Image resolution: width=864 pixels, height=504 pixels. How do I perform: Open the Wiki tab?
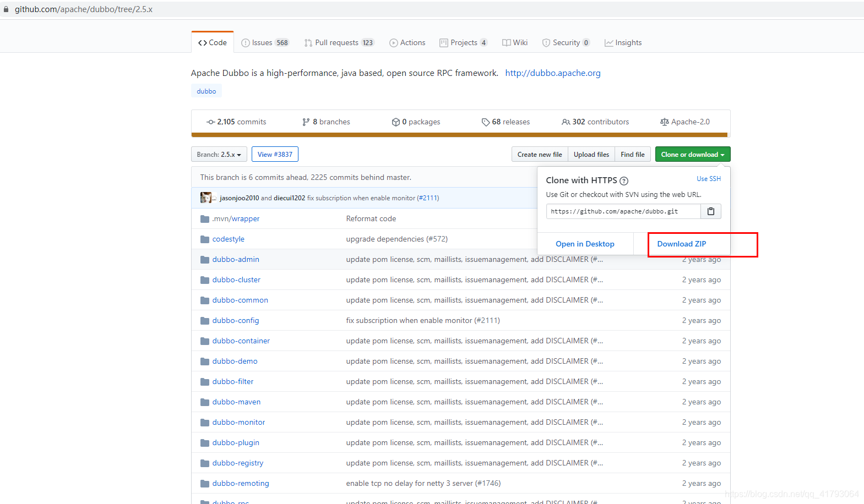coord(515,42)
